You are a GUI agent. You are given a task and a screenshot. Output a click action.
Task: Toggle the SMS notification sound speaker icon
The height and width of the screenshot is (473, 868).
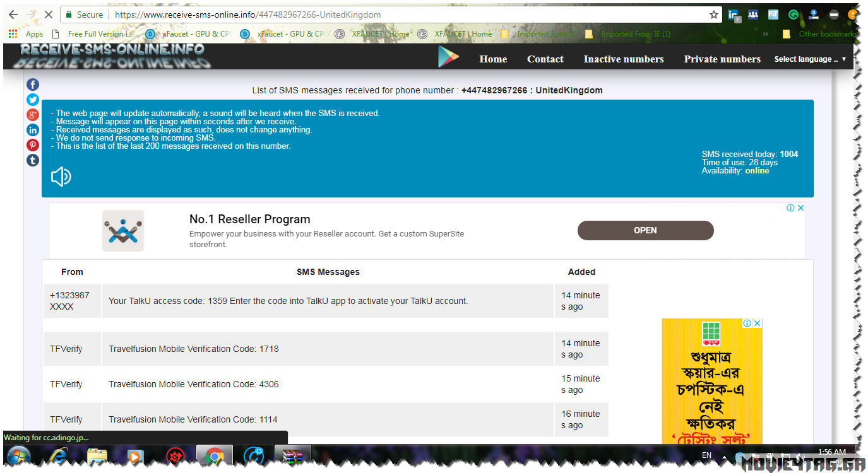tap(61, 177)
